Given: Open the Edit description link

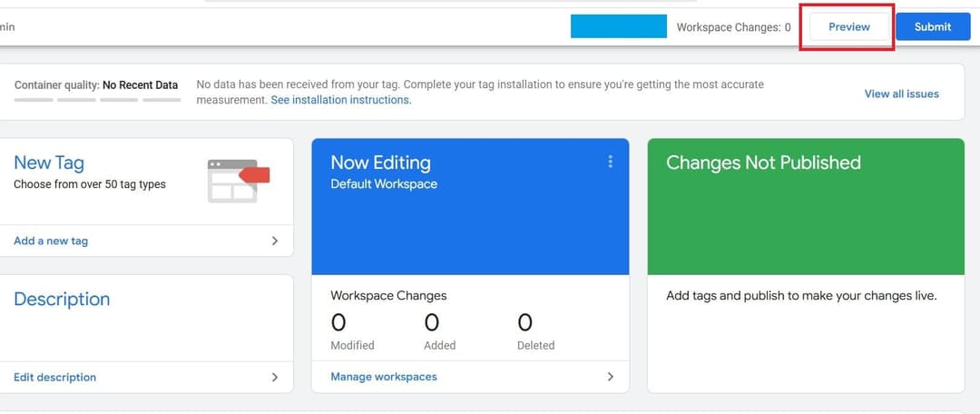Looking at the screenshot, I should 54,377.
